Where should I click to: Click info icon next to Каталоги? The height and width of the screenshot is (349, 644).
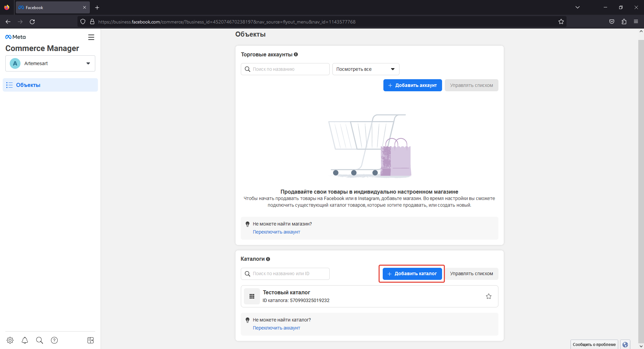(268, 259)
